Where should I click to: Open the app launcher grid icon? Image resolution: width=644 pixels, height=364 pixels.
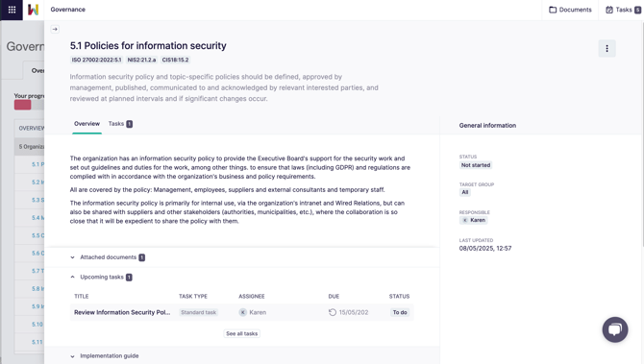[x=12, y=10]
